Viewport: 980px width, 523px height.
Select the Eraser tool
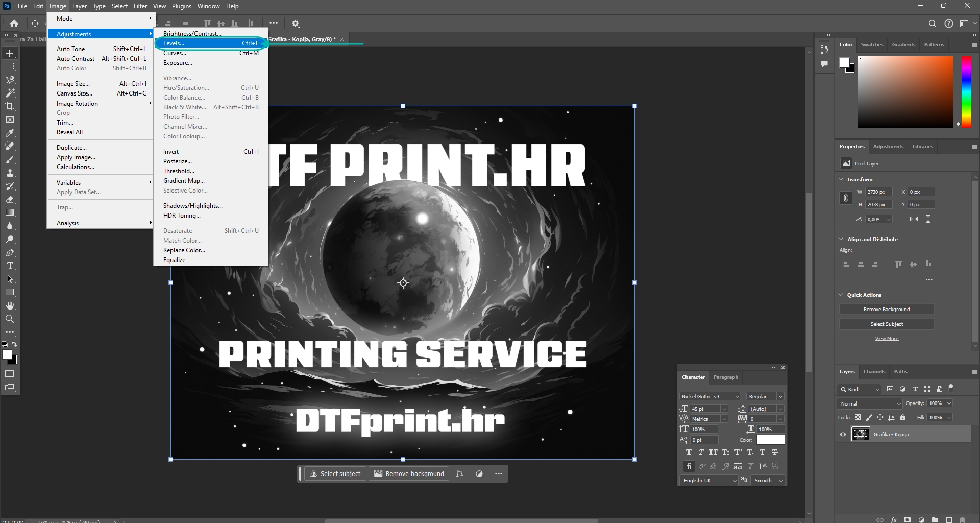10,200
